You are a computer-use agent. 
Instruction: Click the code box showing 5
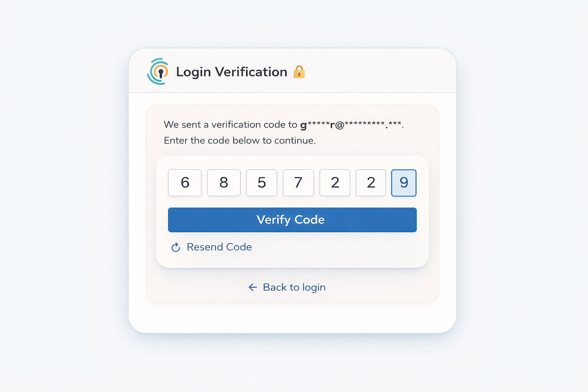click(x=261, y=183)
